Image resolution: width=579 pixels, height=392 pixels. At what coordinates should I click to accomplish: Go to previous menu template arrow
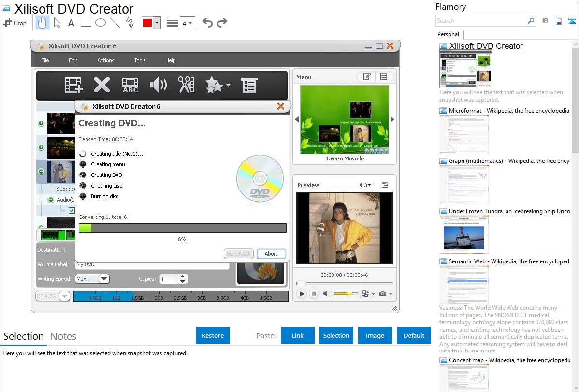(297, 119)
